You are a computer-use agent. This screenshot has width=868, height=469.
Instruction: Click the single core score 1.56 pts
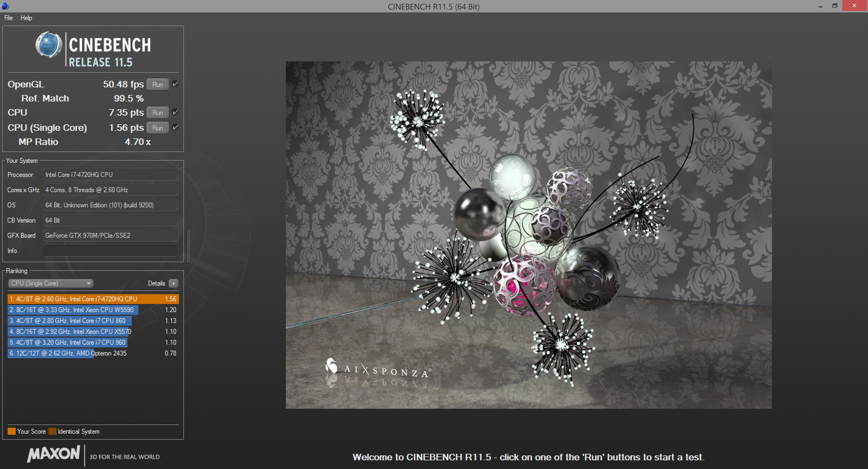(x=126, y=128)
